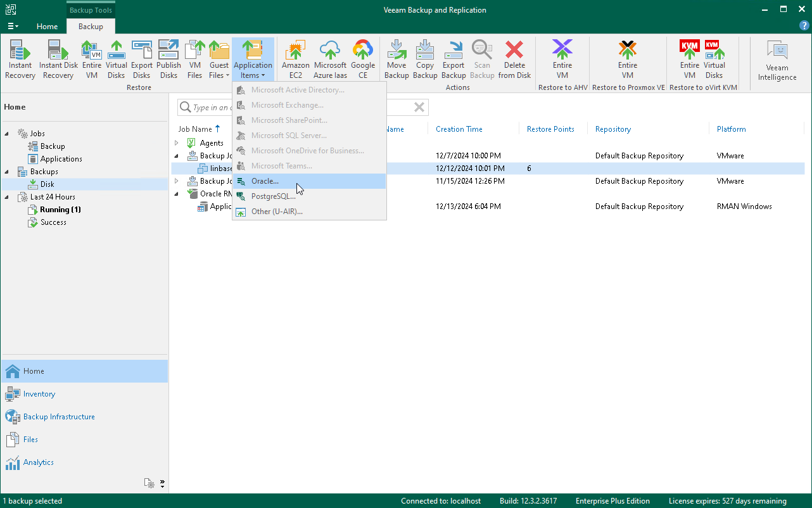Launch Instant Recovery from the ribbon
Screen dimensions: 812x508
point(20,60)
